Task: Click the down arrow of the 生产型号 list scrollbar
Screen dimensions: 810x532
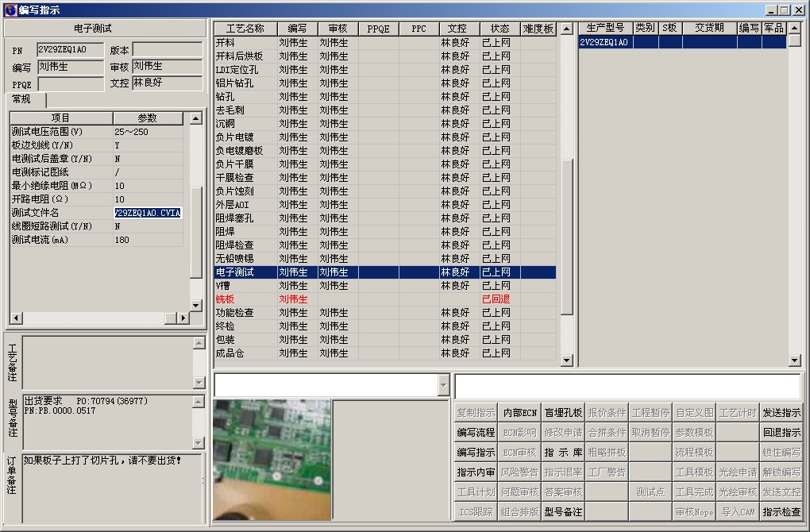Action: (794, 360)
